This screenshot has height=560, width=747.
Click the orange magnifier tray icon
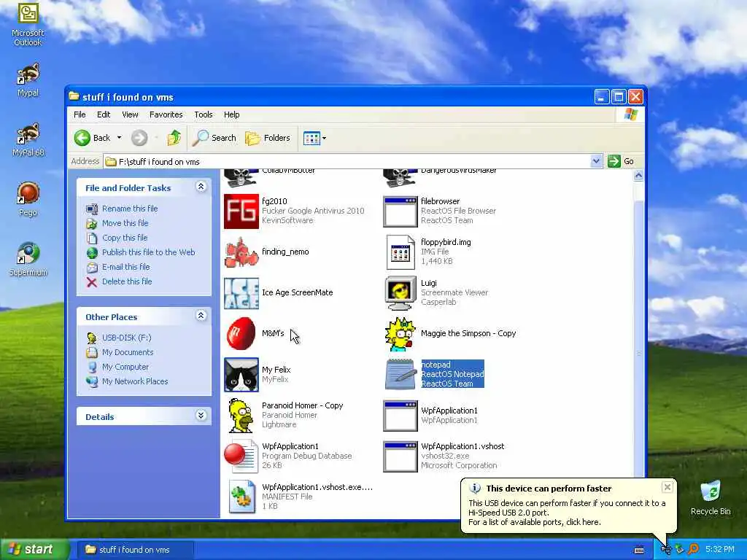694,550
